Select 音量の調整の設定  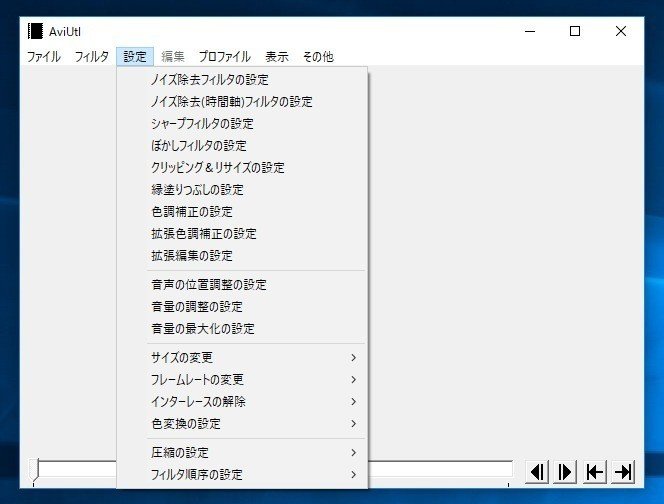(242, 307)
